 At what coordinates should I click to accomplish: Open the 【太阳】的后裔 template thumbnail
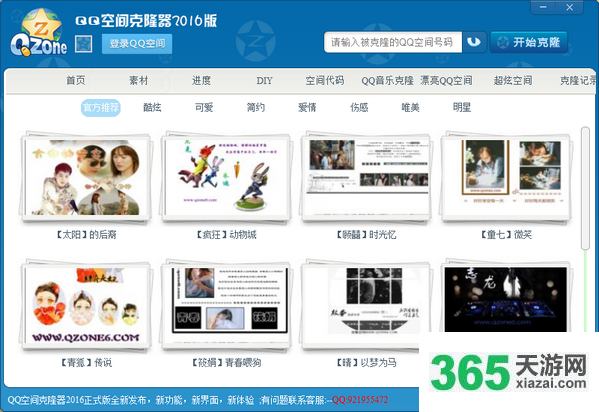click(86, 178)
